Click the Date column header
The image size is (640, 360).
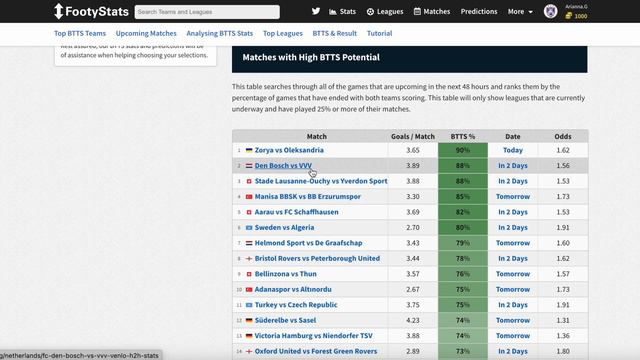[x=513, y=136]
